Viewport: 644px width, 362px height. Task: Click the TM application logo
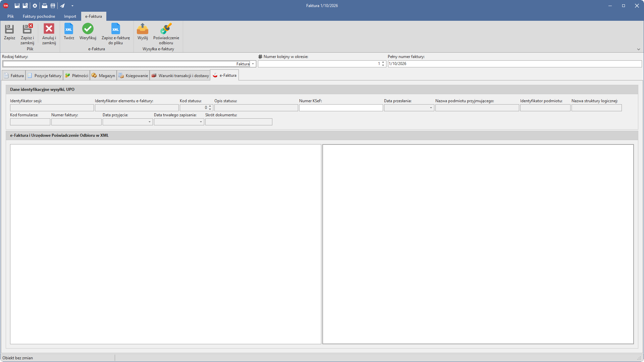6,6
